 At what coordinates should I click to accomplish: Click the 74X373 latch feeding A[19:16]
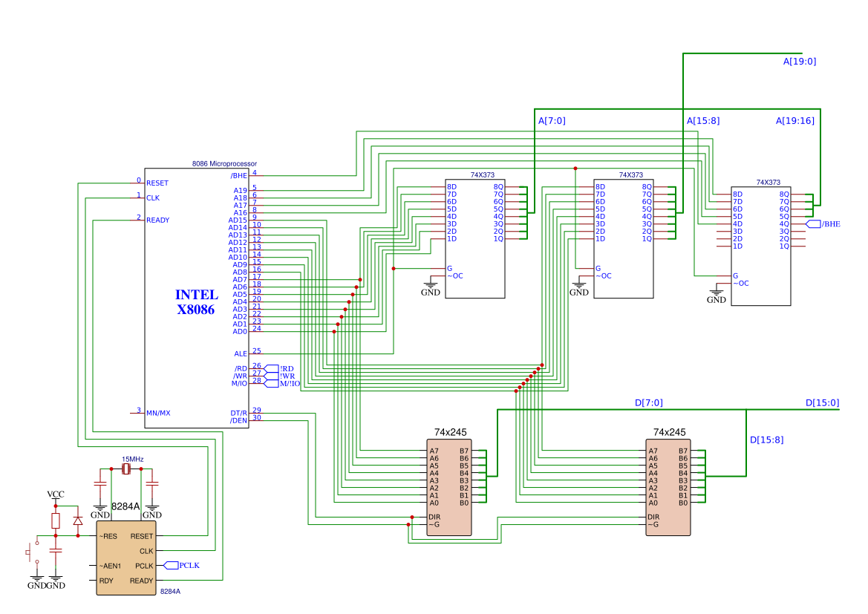coord(761,246)
